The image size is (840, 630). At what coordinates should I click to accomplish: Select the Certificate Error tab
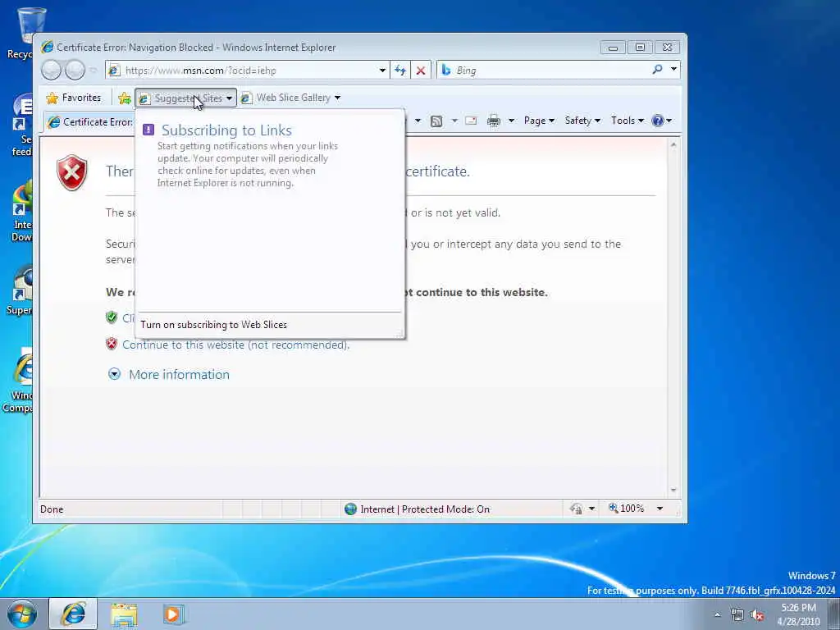coord(90,122)
